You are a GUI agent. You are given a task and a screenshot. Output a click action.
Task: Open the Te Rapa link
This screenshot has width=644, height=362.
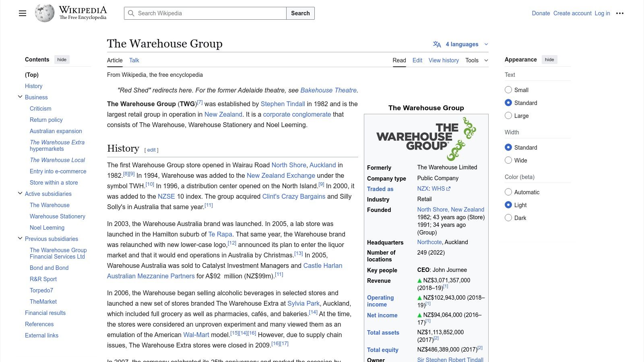pyautogui.click(x=220, y=234)
